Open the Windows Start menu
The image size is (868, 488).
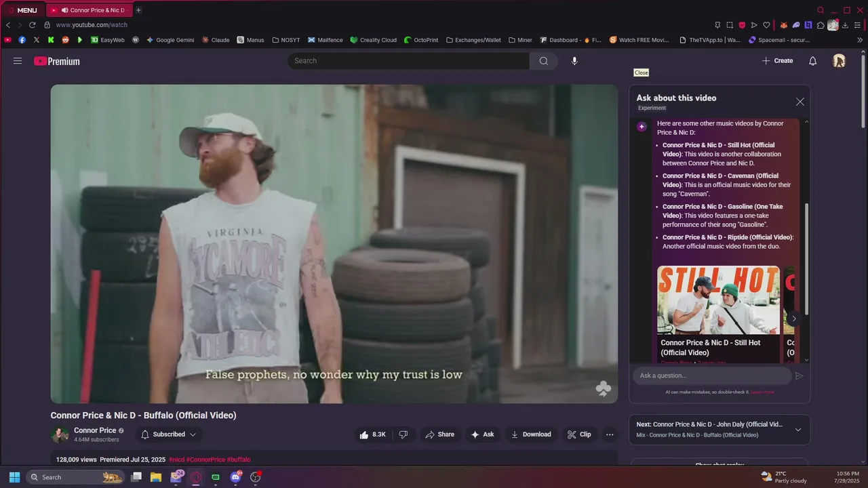(x=14, y=477)
